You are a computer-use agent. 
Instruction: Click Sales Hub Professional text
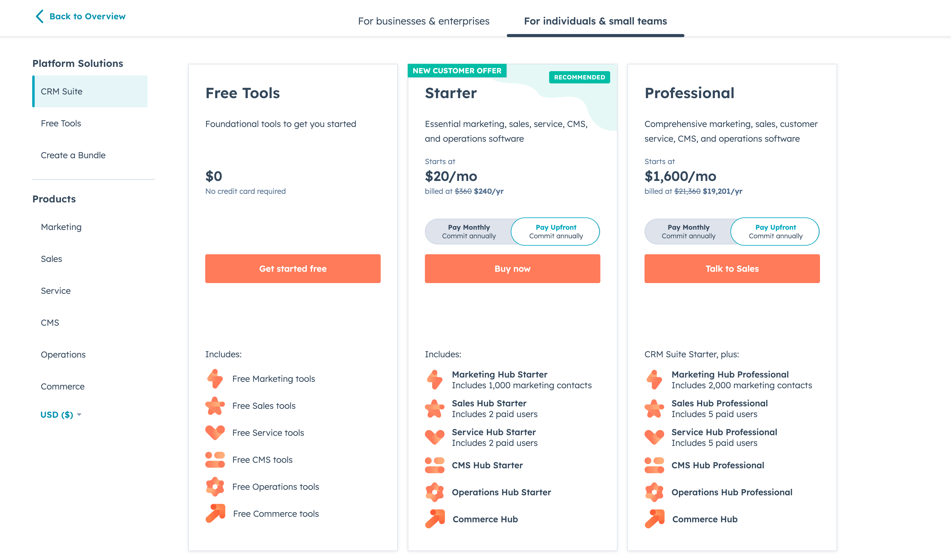pos(719,403)
